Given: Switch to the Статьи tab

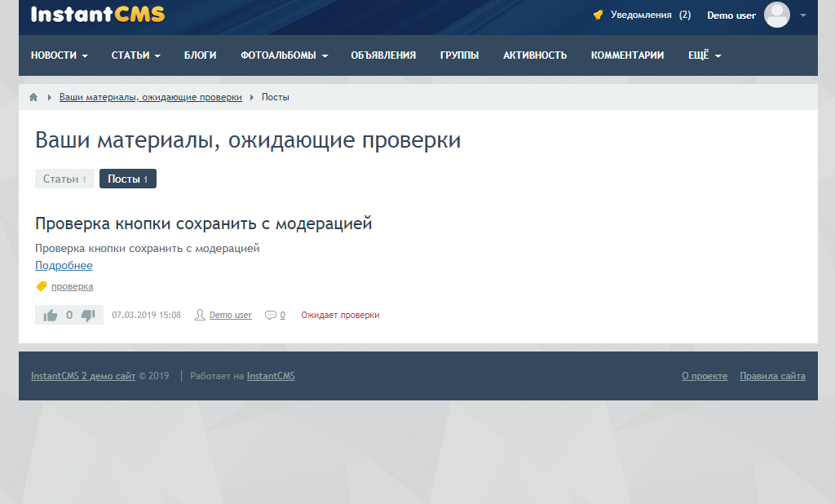Looking at the screenshot, I should [x=64, y=178].
